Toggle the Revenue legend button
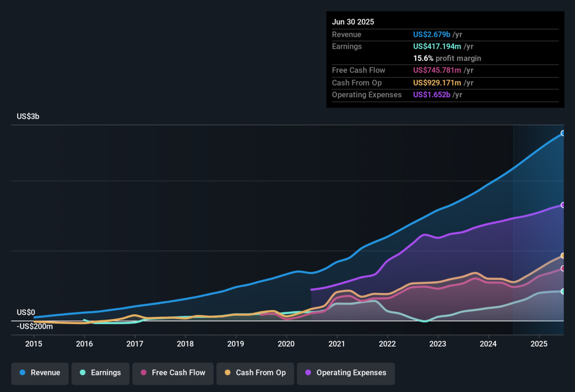 tap(40, 373)
